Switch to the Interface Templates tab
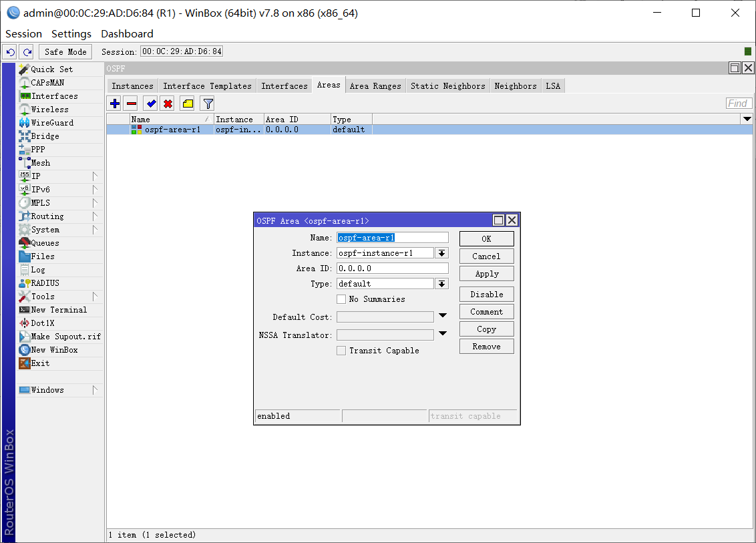The width and height of the screenshot is (756, 543). pyautogui.click(x=207, y=86)
